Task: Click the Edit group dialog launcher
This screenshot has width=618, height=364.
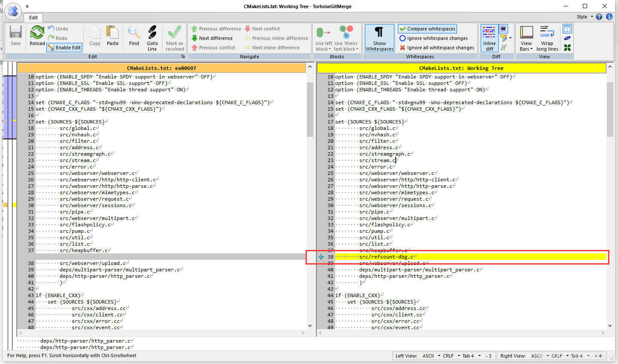Action: [183, 57]
